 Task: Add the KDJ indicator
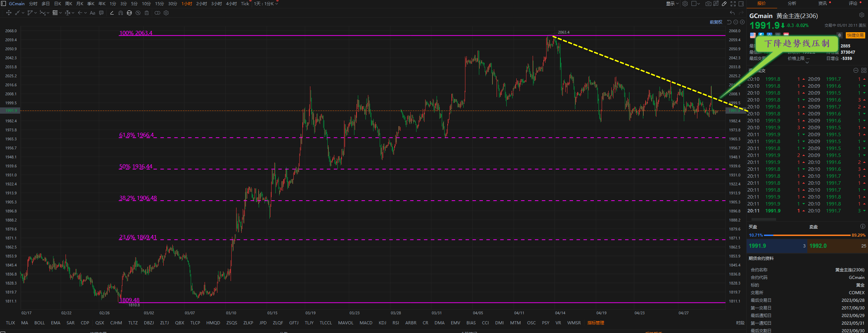point(383,323)
